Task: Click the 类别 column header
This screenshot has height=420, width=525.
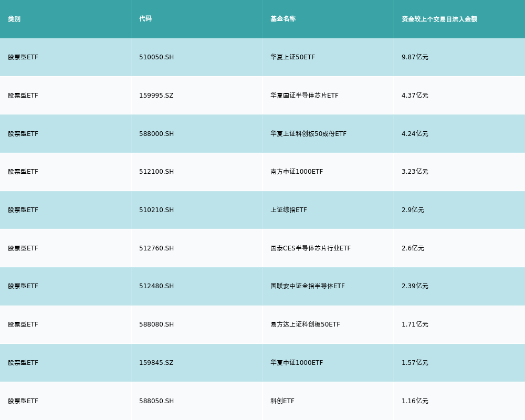Action: [x=14, y=19]
